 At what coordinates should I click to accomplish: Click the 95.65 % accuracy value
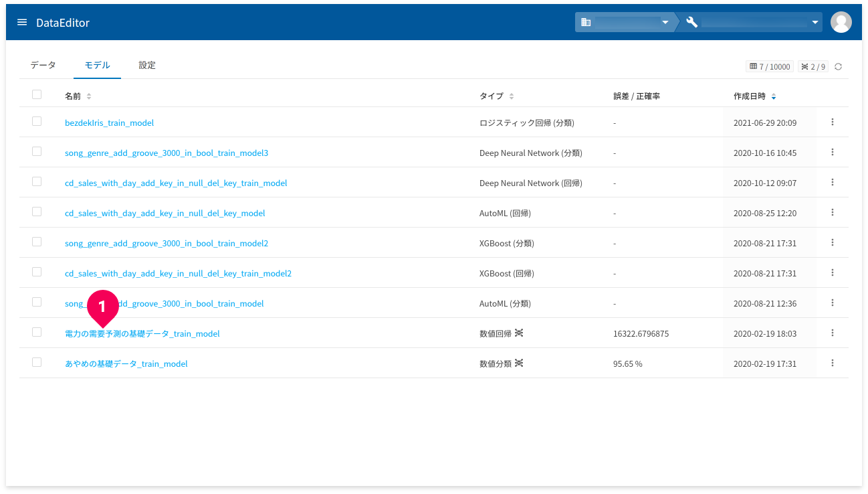click(628, 364)
